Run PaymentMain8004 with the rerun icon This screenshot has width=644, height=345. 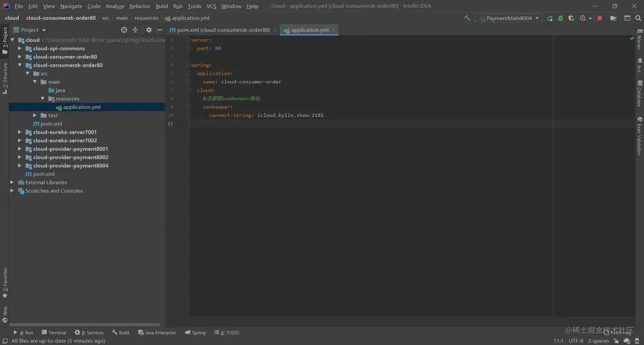(x=550, y=18)
